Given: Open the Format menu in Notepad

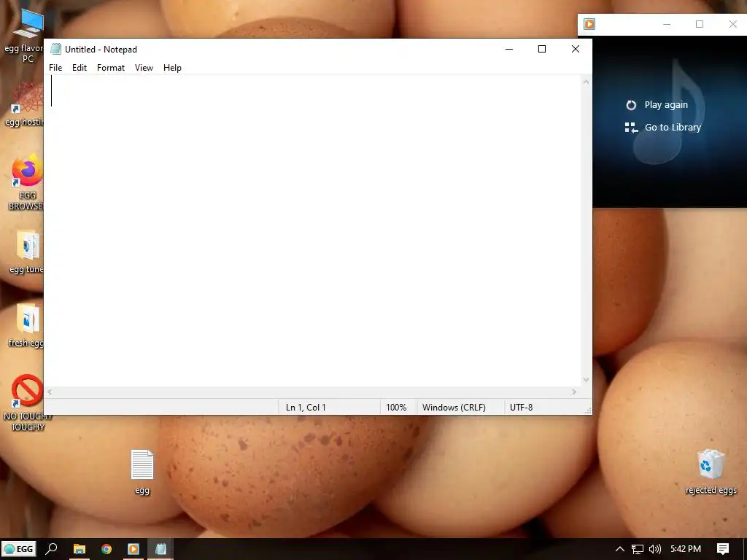Looking at the screenshot, I should point(111,68).
